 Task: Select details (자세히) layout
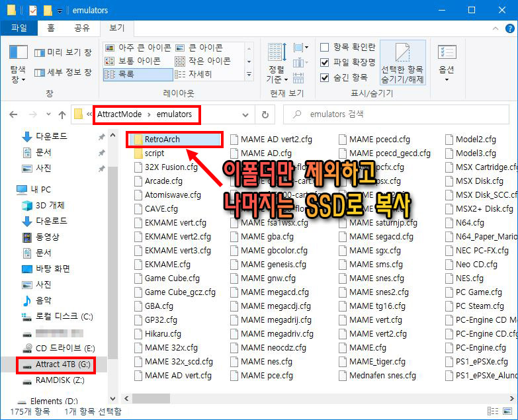193,74
